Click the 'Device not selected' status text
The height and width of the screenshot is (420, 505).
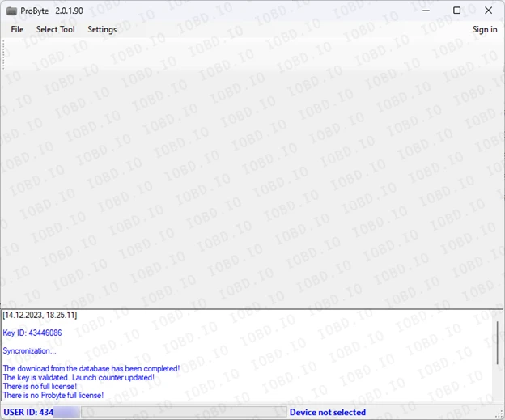coord(328,412)
